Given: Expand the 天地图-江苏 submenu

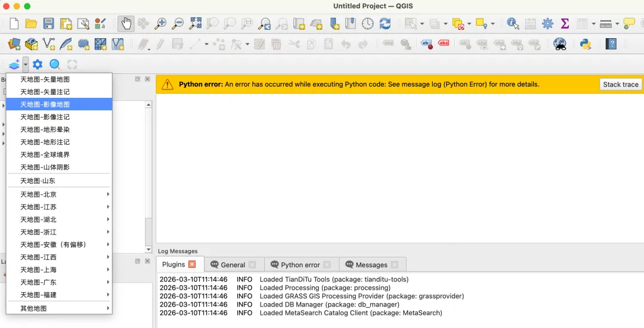Looking at the screenshot, I should pyautogui.click(x=59, y=207).
